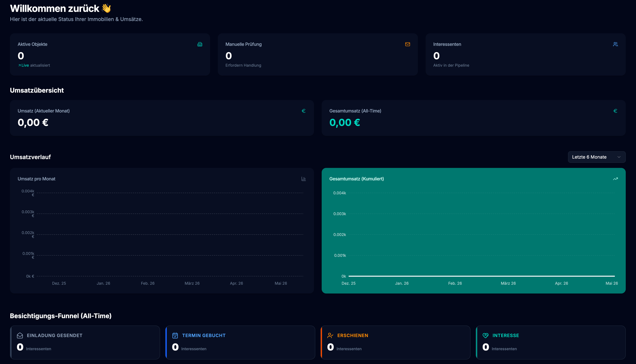The height and width of the screenshot is (364, 636).
Task: Click the building icon in Aktive Objekte card
Action: pos(200,44)
